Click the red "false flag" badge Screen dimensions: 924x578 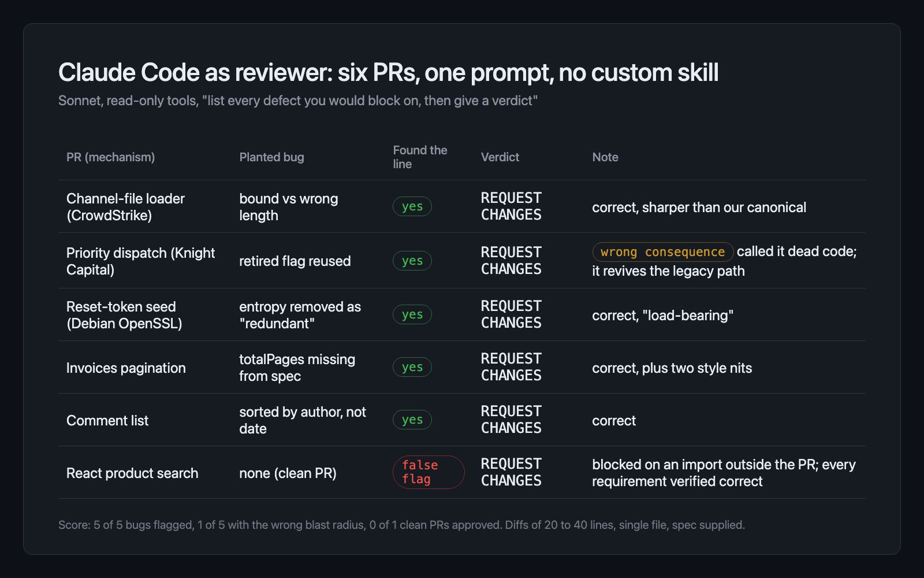click(429, 472)
